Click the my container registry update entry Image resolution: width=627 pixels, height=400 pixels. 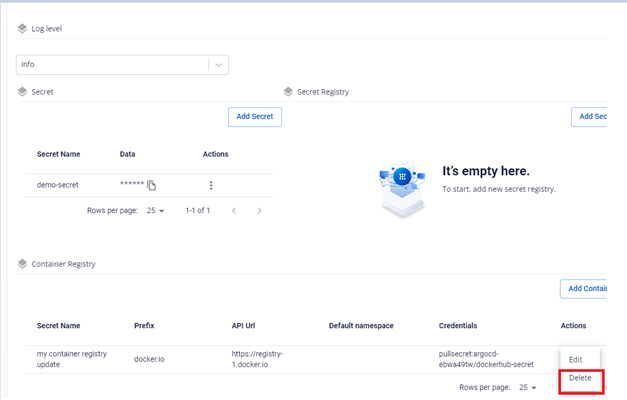(70, 360)
